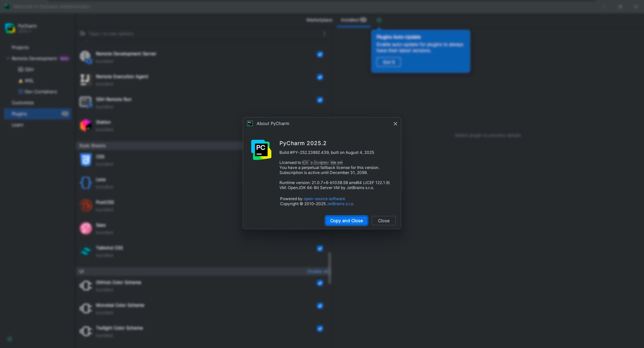Click the 'GitHub Color Scheme' plugin name
Image resolution: width=644 pixels, height=348 pixels.
click(x=118, y=282)
